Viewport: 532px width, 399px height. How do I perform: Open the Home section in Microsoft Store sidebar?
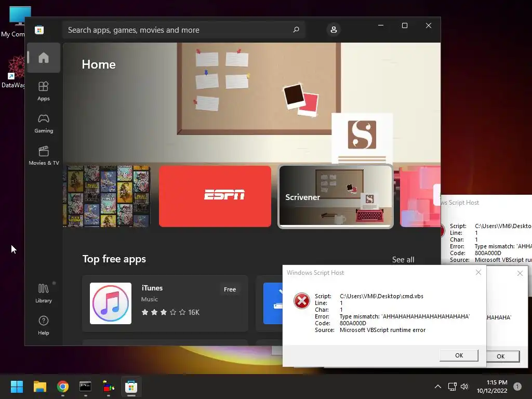tap(44, 58)
